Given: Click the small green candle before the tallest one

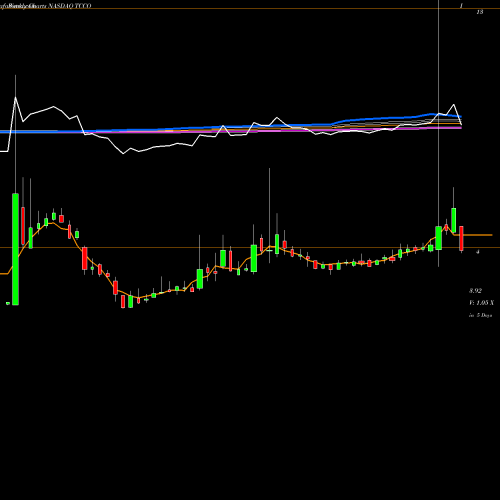Looking at the screenshot, I should (8, 303).
